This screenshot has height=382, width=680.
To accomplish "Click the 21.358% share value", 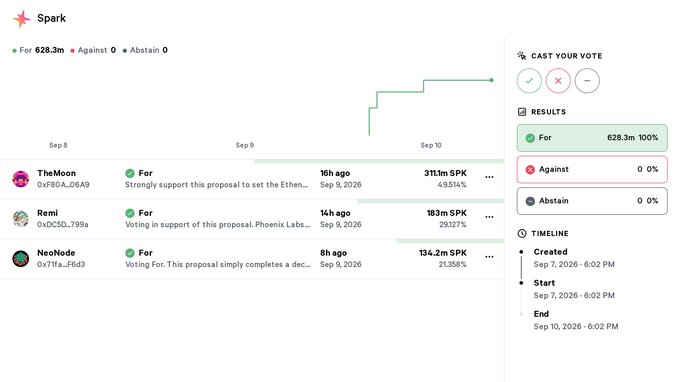I will click(x=452, y=264).
